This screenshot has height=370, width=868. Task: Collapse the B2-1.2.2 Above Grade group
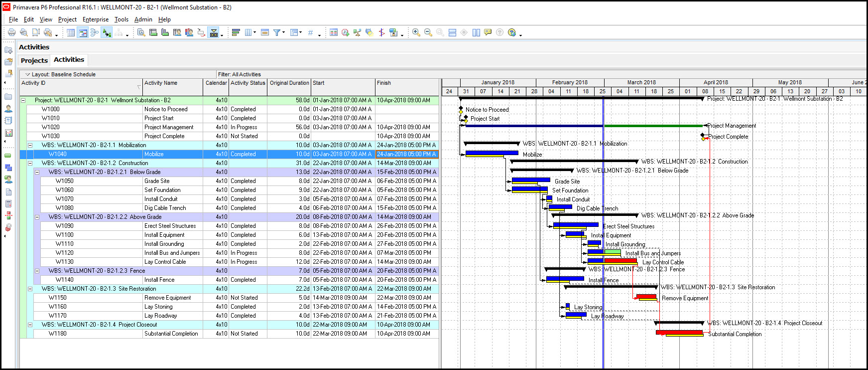[37, 217]
